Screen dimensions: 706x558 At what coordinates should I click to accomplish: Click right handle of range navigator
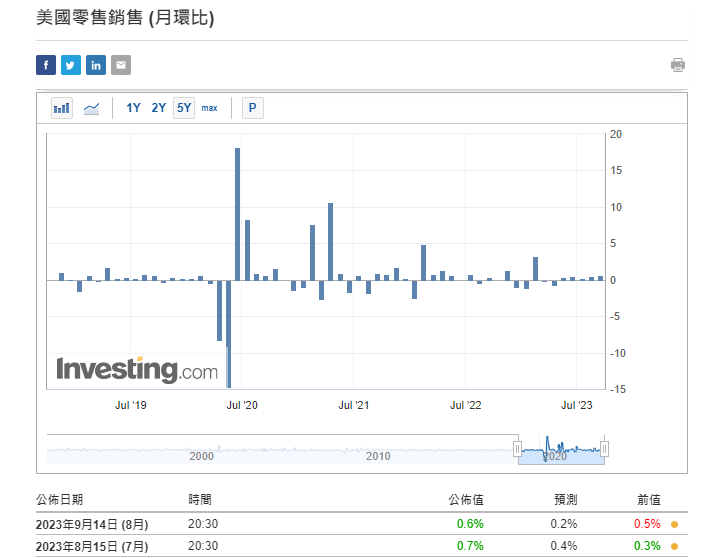(604, 449)
